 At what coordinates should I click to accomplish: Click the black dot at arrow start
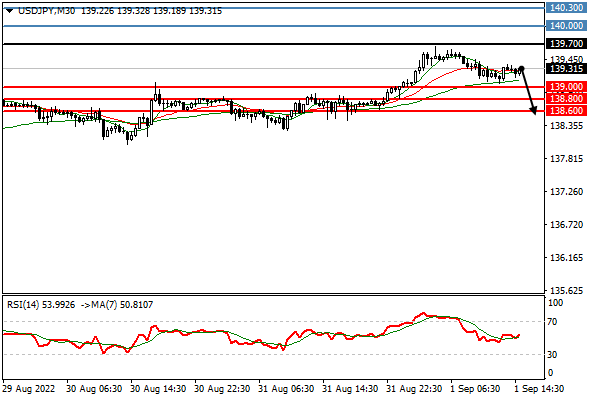click(521, 68)
